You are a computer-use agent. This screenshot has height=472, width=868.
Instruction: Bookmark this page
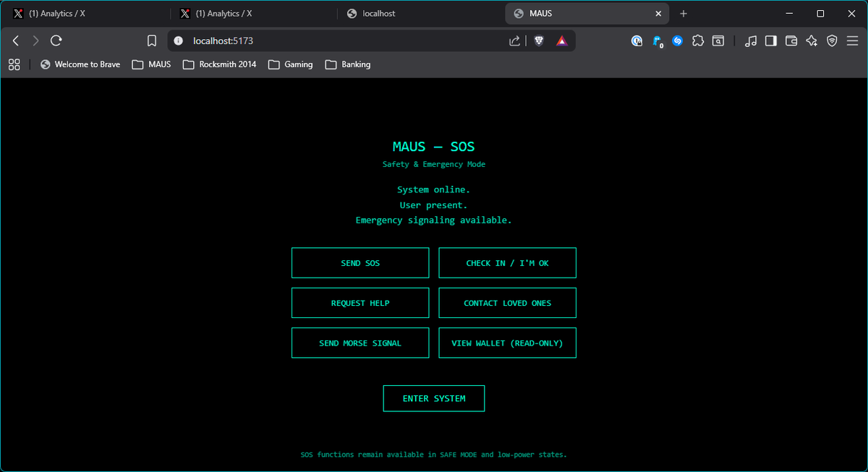coord(152,41)
